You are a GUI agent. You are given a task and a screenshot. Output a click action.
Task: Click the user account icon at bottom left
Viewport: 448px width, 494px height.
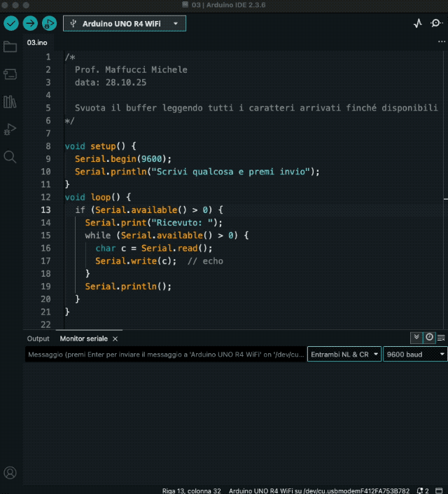10,473
